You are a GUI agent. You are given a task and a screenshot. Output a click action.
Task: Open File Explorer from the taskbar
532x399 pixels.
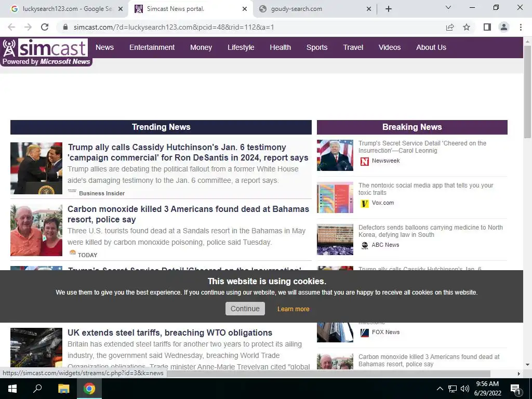(x=63, y=389)
